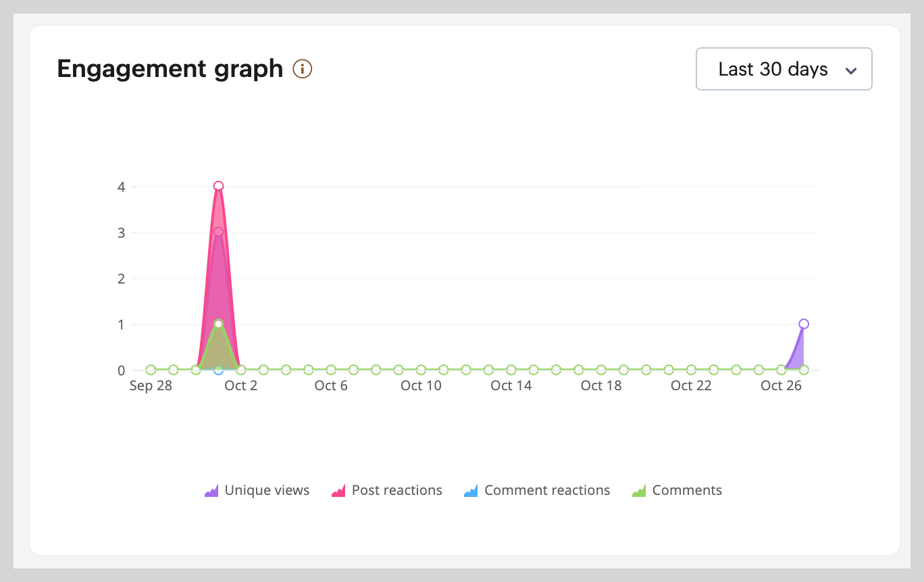
Task: Toggle the Post reactions series label
Action: [x=396, y=491]
